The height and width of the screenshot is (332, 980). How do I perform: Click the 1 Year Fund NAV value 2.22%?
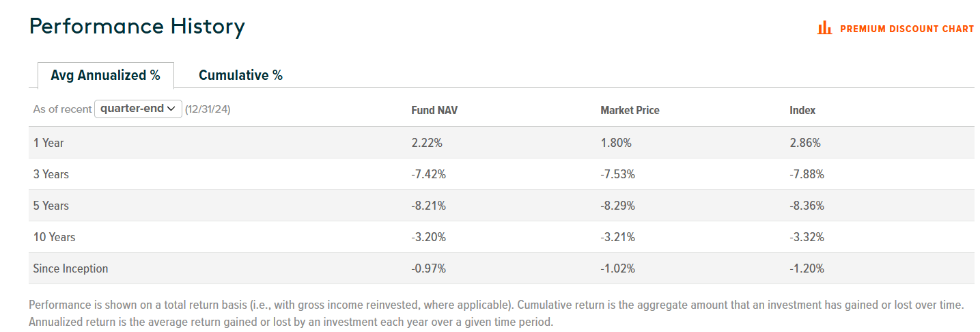click(428, 143)
